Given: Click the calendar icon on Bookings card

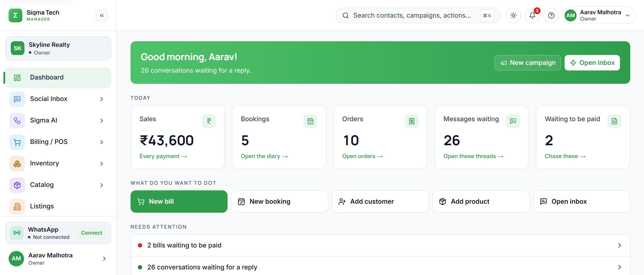Looking at the screenshot, I should click(x=310, y=121).
